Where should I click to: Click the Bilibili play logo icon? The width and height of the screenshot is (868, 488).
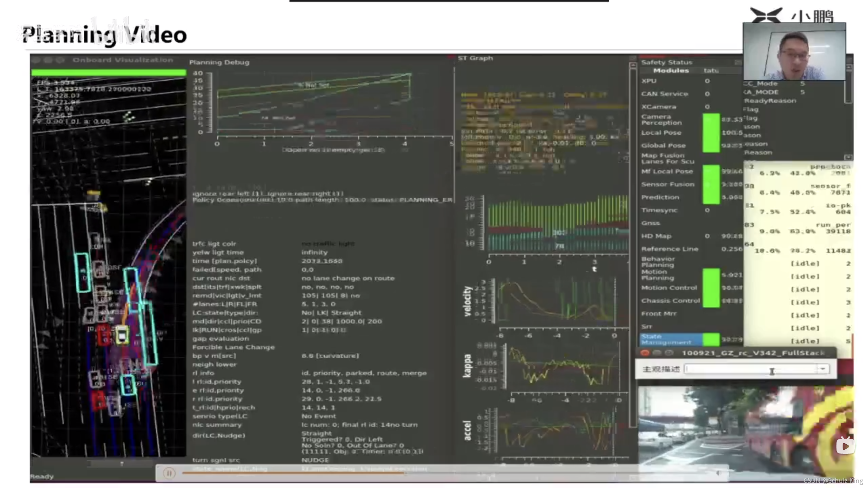(845, 445)
